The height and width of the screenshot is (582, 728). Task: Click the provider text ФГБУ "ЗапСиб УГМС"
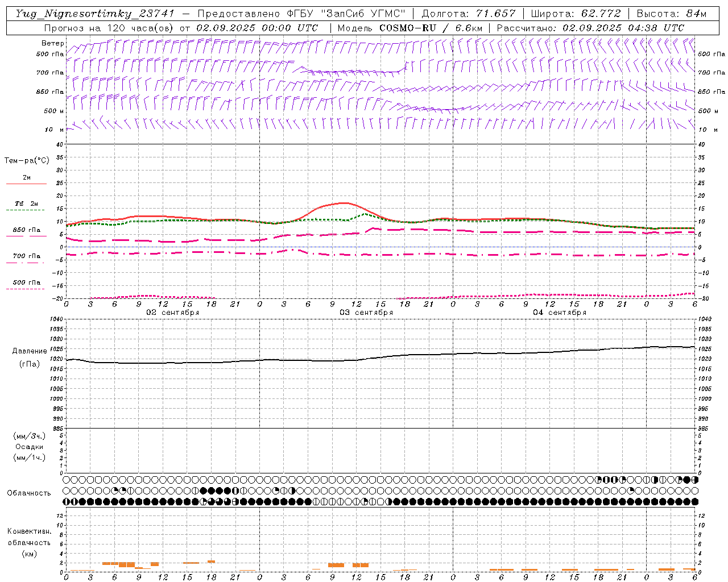point(345,14)
